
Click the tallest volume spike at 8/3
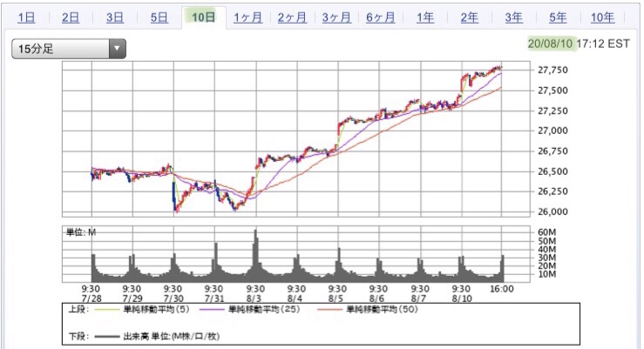click(255, 255)
